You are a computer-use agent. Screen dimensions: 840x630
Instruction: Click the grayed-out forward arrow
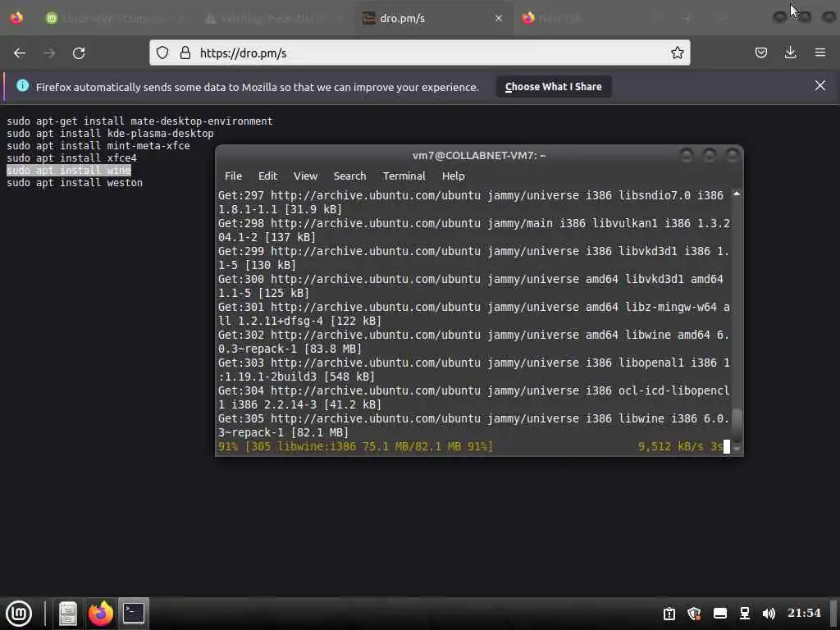pyautogui.click(x=49, y=53)
